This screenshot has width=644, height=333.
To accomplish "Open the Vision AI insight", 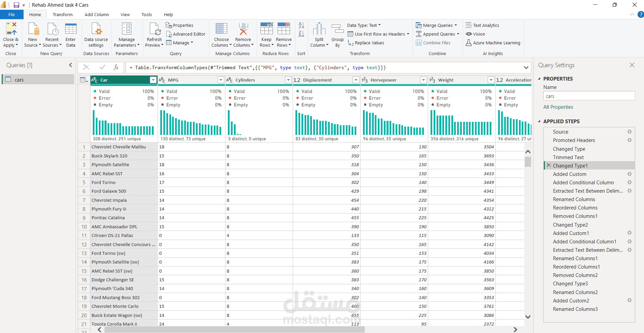I will pos(475,34).
